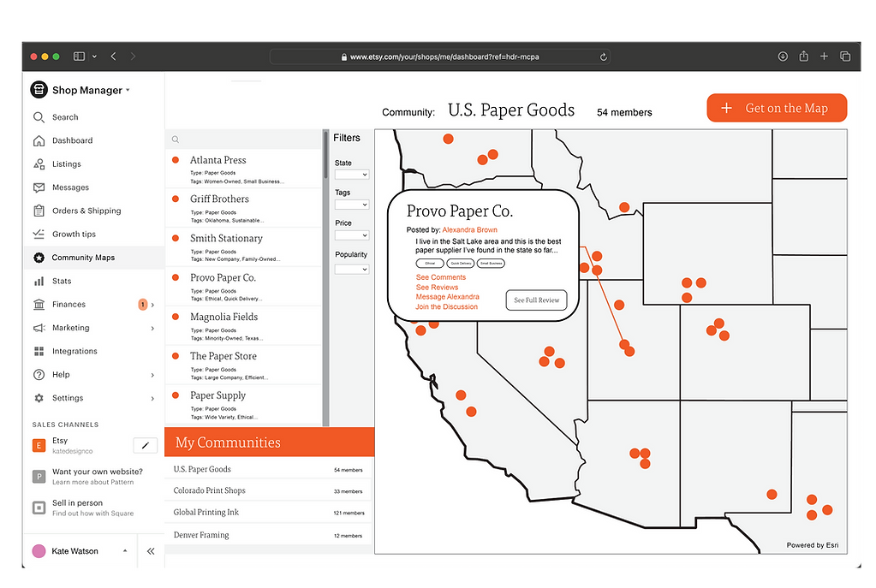Open the Stats bar chart icon
Viewport: 876px width, 588px height.
tap(39, 281)
